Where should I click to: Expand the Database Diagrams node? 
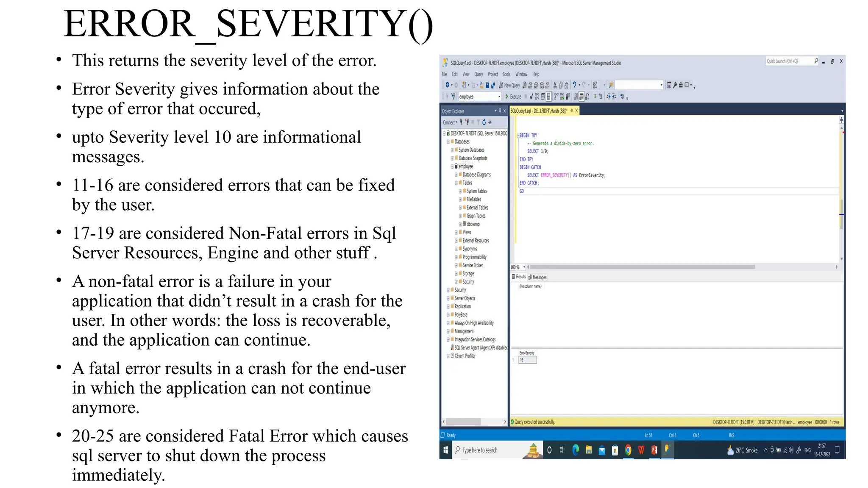click(456, 175)
